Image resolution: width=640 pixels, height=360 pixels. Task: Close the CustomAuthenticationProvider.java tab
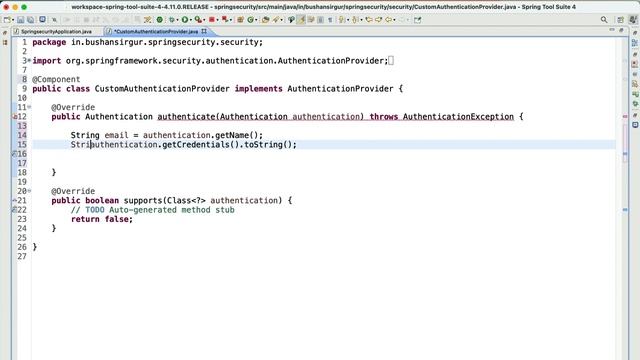click(x=204, y=31)
